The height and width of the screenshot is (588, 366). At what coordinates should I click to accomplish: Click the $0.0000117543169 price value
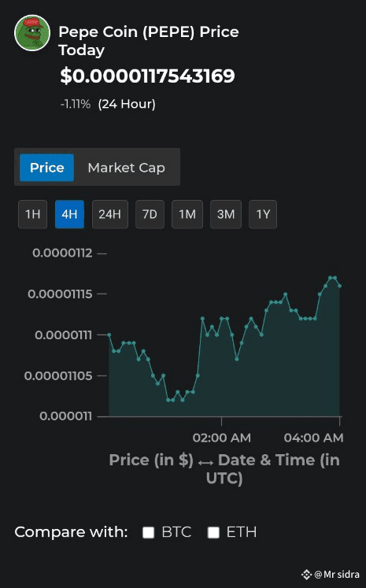147,76
